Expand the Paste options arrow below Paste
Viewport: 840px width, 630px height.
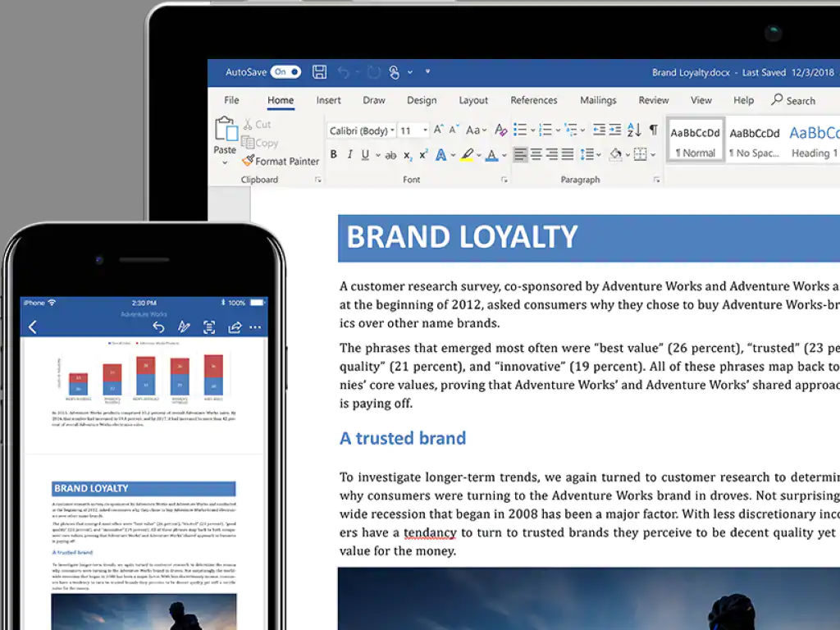(225, 163)
